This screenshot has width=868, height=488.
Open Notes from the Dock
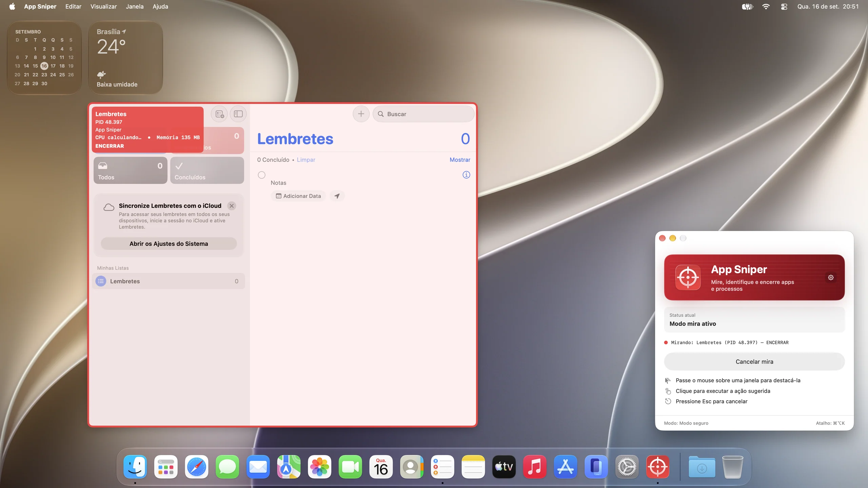pos(473,467)
